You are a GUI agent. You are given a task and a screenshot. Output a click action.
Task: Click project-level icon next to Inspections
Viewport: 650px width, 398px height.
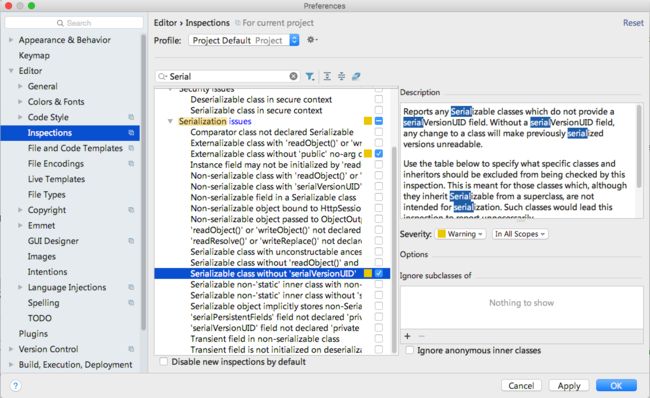(x=131, y=133)
